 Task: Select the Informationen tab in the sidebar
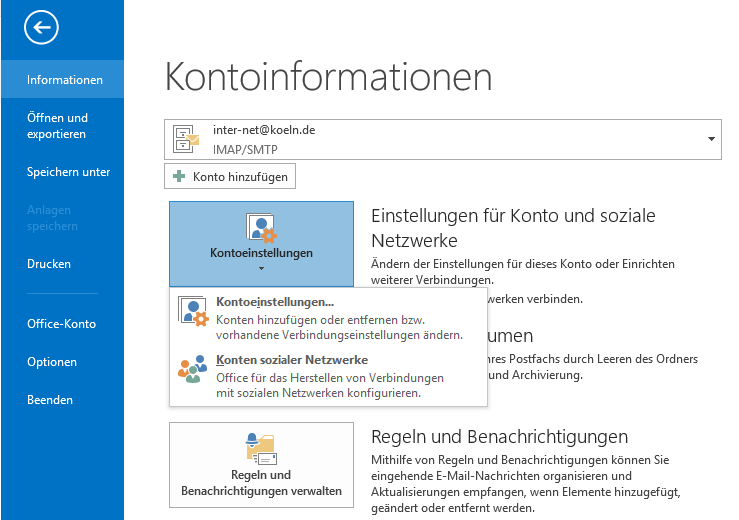pyautogui.click(x=64, y=80)
